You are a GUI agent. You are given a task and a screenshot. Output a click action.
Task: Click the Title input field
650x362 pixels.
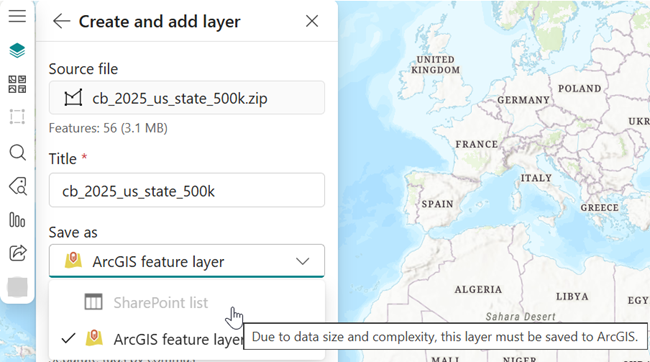tap(187, 190)
